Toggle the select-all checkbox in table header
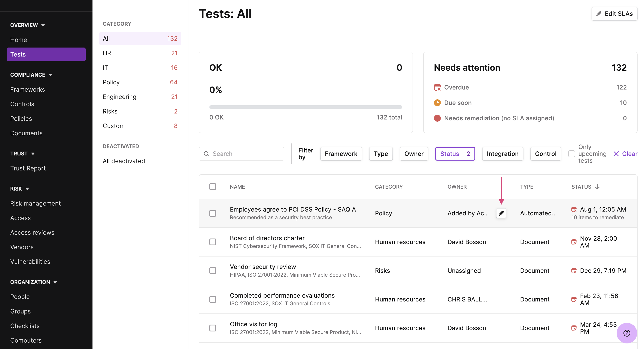Image resolution: width=644 pixels, height=349 pixels. point(213,187)
